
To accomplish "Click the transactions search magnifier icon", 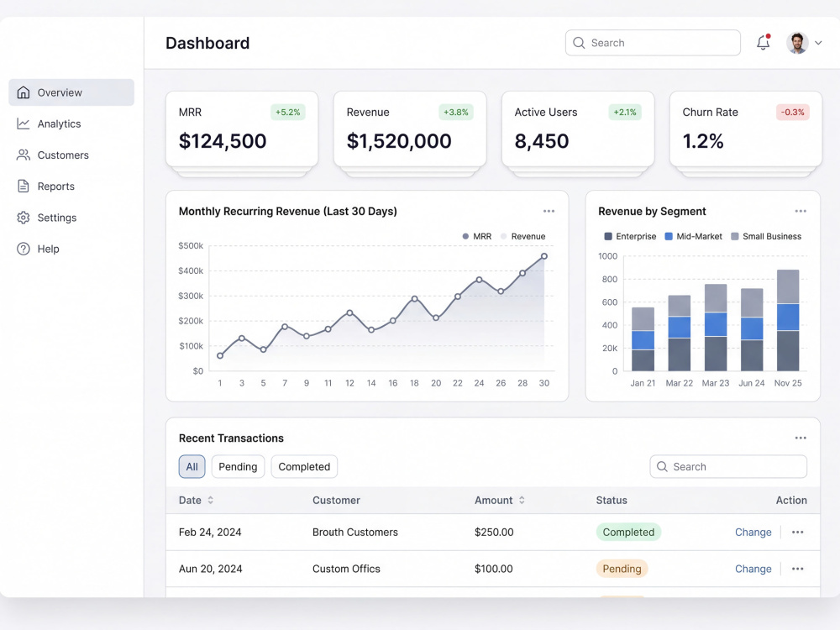I will click(x=662, y=466).
